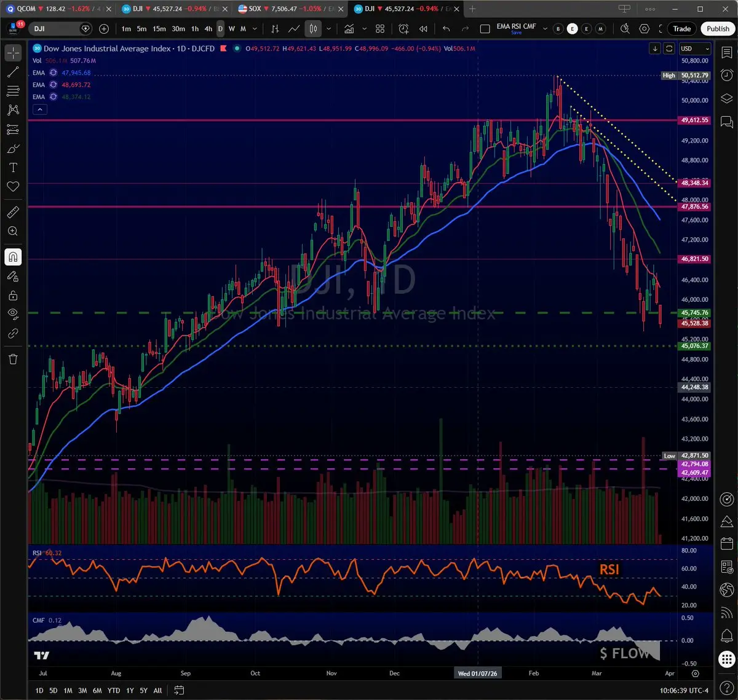738x700 pixels.
Task: Click the YTD date range button
Action: pyautogui.click(x=113, y=690)
